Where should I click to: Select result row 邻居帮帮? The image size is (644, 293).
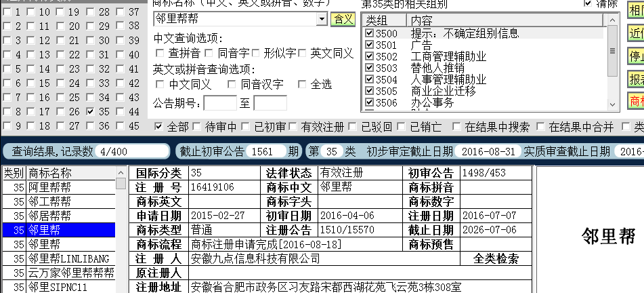pyautogui.click(x=59, y=216)
